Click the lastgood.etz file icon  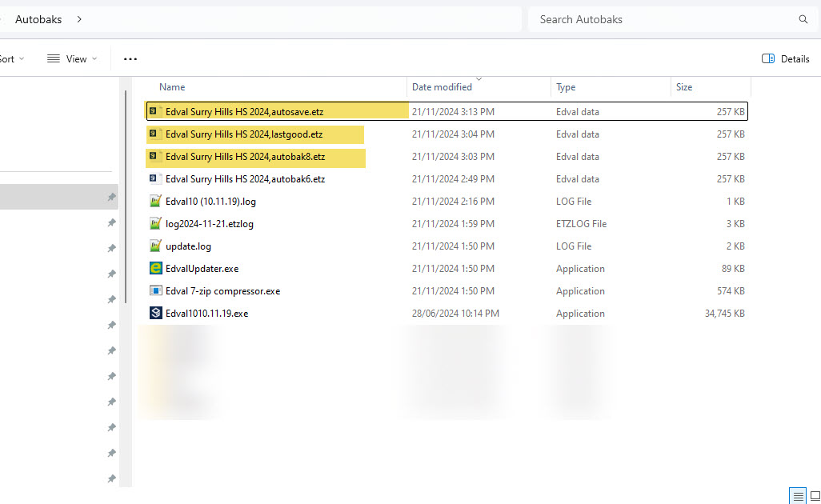coord(154,134)
